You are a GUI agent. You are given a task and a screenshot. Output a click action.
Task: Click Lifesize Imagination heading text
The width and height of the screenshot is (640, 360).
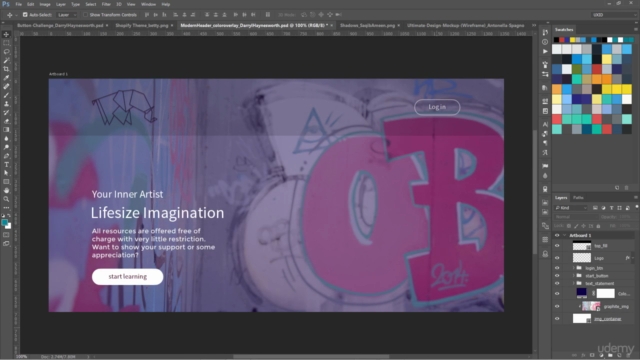point(158,213)
